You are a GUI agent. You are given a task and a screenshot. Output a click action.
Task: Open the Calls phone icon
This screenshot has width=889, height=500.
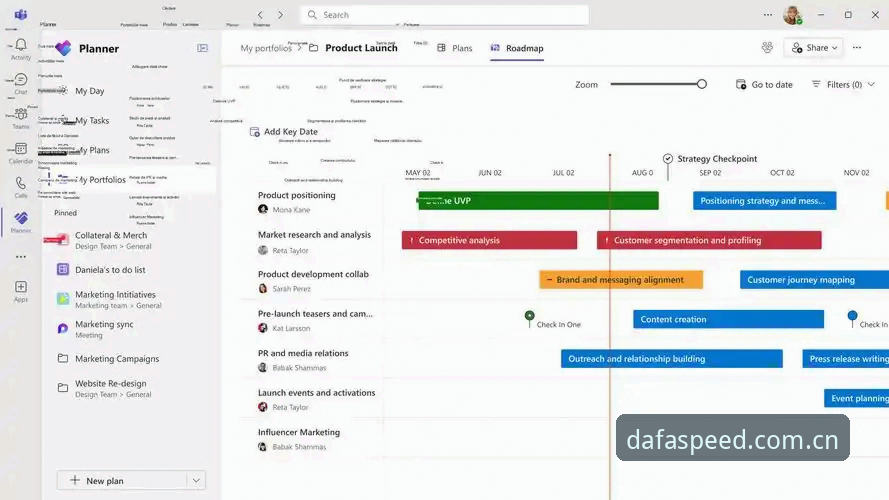(21, 183)
